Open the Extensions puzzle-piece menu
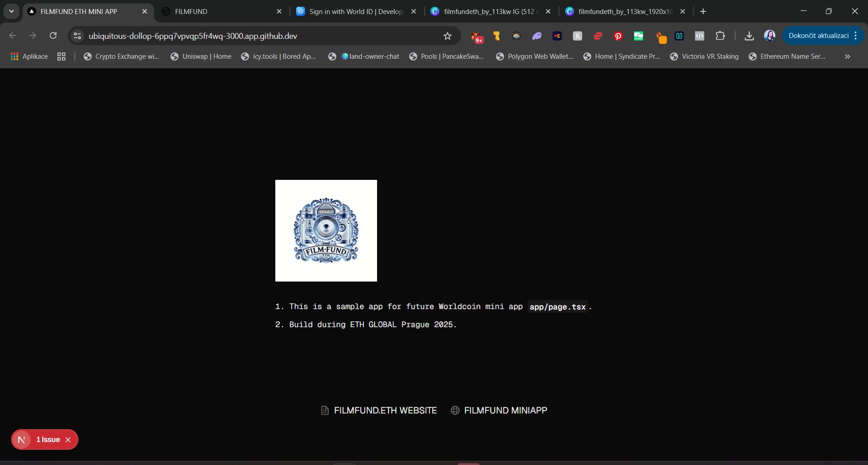The height and width of the screenshot is (465, 868). click(x=720, y=36)
